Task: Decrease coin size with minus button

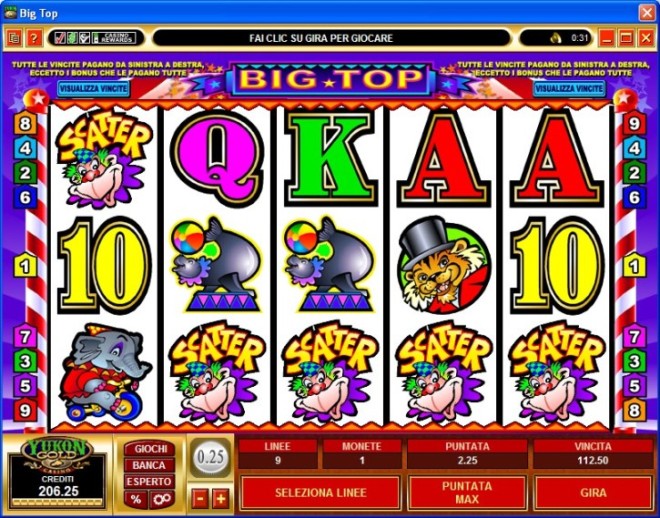Action: pos(200,499)
